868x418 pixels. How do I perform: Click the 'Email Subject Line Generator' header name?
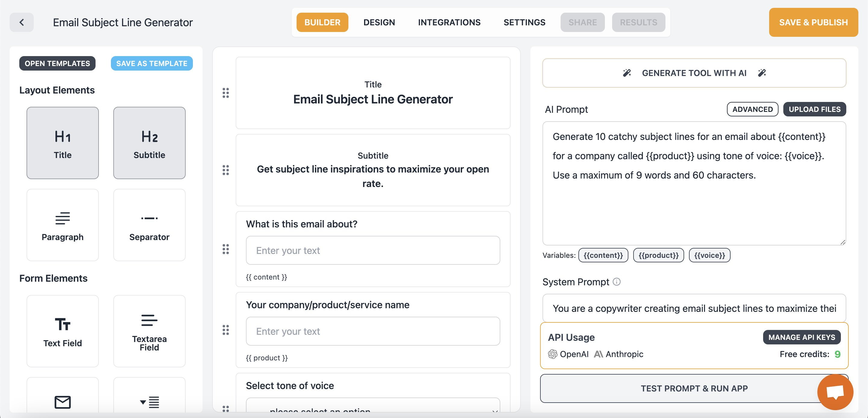coord(123,22)
